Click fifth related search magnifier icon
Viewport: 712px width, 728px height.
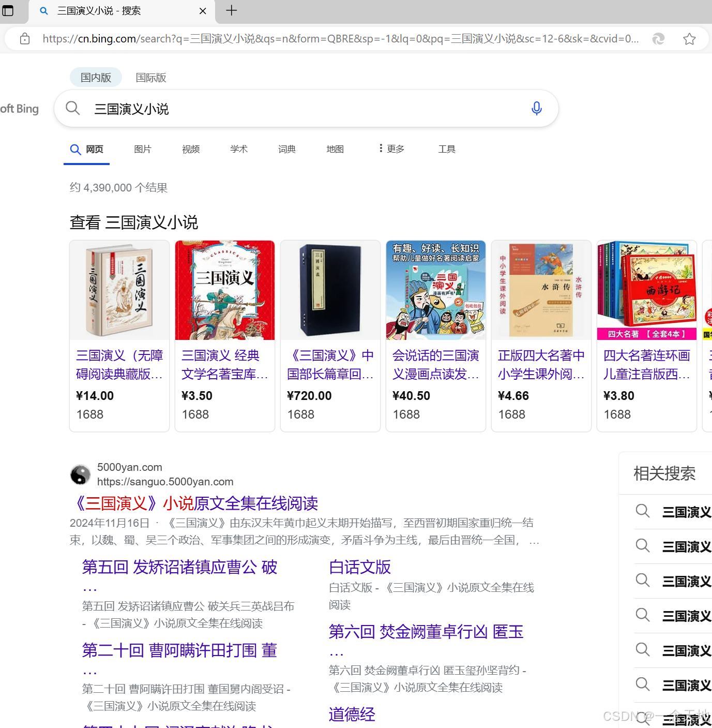(643, 650)
